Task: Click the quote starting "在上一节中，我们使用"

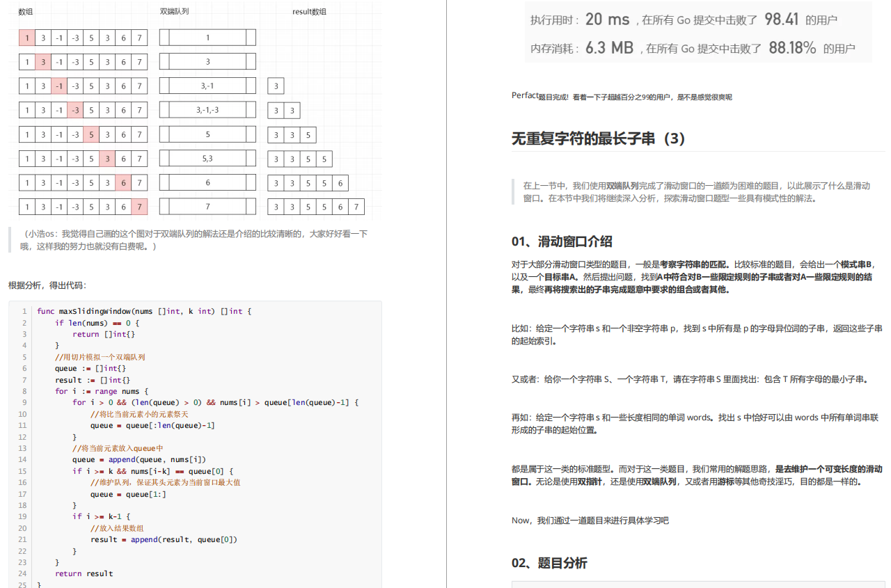Action: pos(697,192)
